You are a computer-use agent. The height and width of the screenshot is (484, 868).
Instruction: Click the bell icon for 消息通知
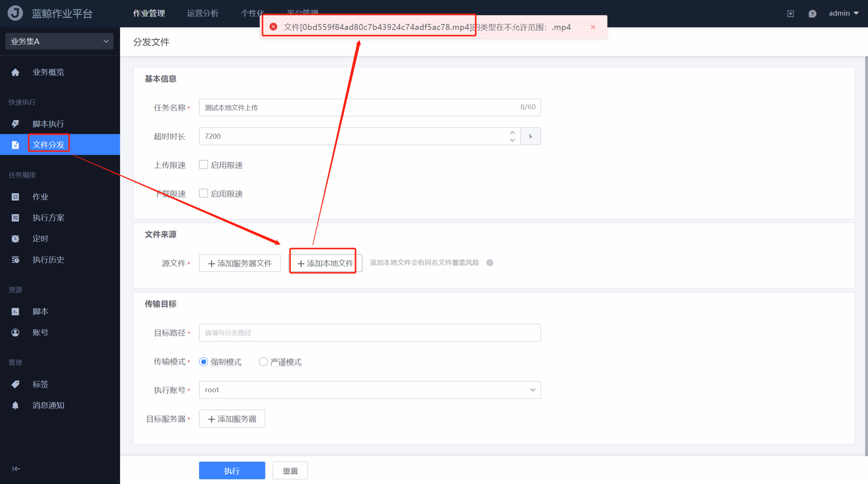tap(15, 406)
